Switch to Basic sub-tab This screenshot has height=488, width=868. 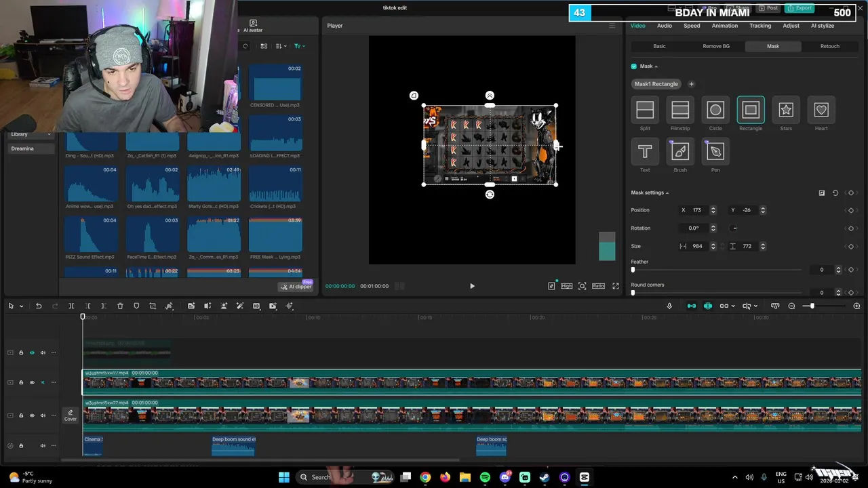[659, 46]
